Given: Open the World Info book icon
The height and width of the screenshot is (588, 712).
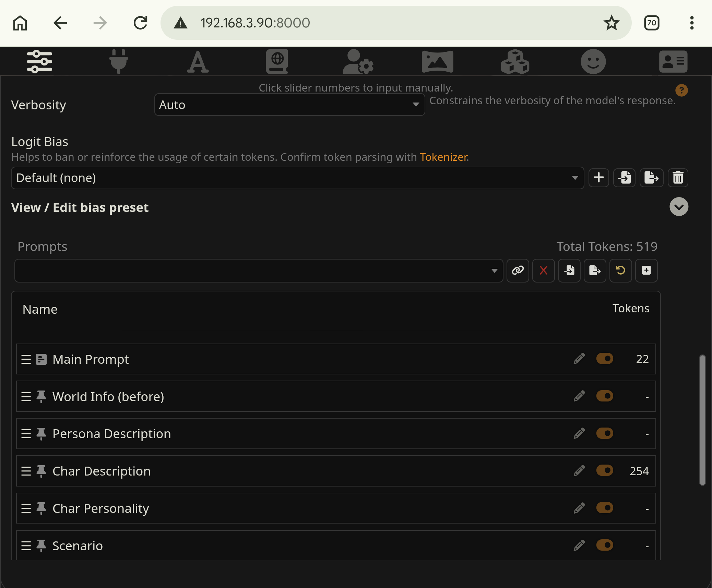Looking at the screenshot, I should [x=277, y=61].
